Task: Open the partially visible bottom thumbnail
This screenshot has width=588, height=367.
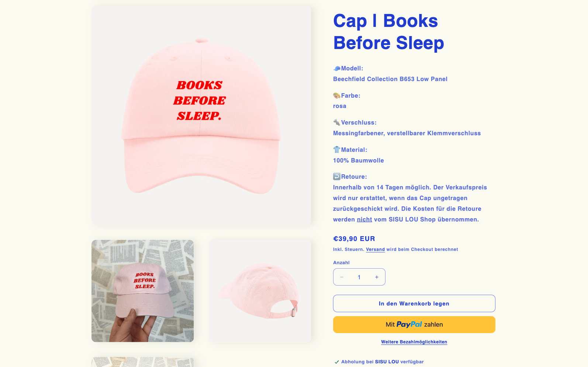Action: click(142, 362)
